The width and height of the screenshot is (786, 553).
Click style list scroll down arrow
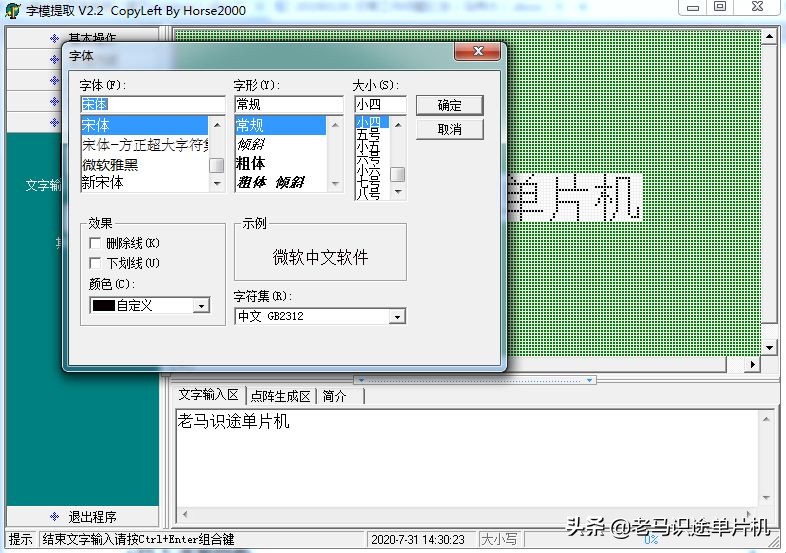pos(335,183)
